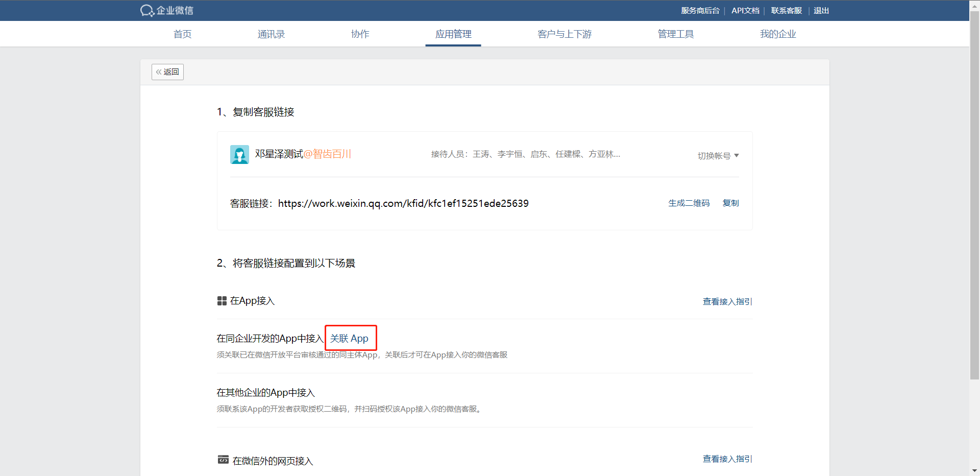Image resolution: width=980 pixels, height=476 pixels.
Task: Click the 邓星泽测试@智齿百川 account name
Action: [x=303, y=154]
